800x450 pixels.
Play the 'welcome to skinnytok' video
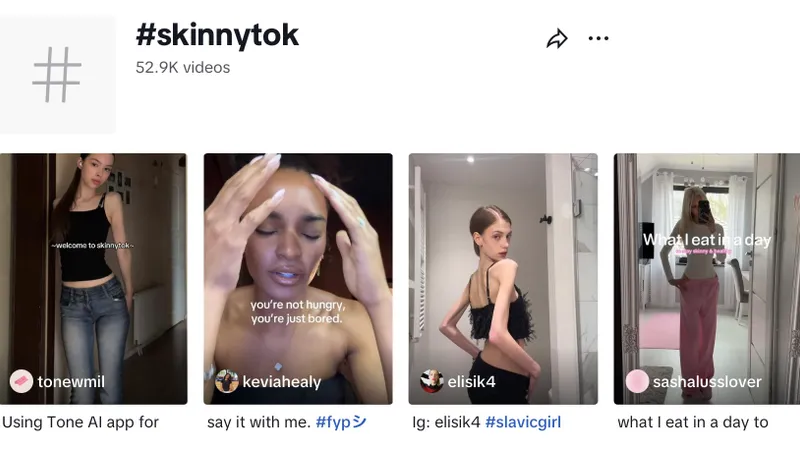click(x=93, y=270)
